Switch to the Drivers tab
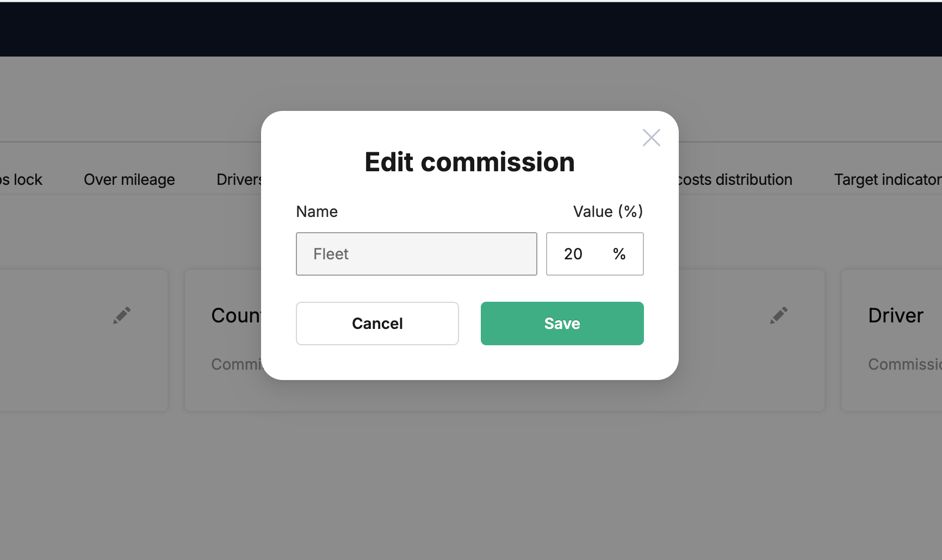 (239, 179)
